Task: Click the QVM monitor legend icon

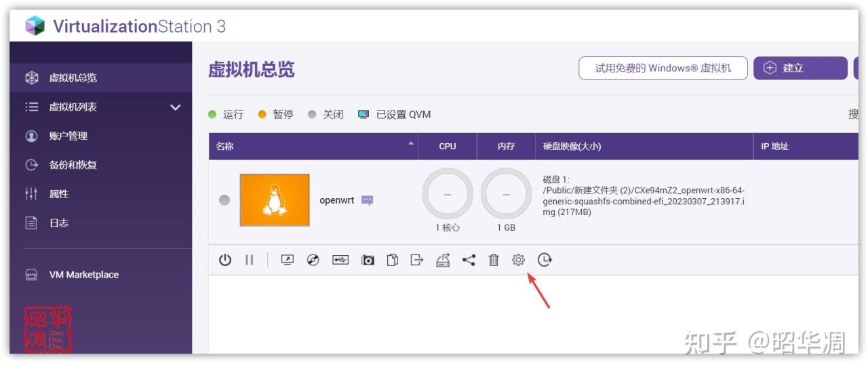Action: click(x=363, y=115)
